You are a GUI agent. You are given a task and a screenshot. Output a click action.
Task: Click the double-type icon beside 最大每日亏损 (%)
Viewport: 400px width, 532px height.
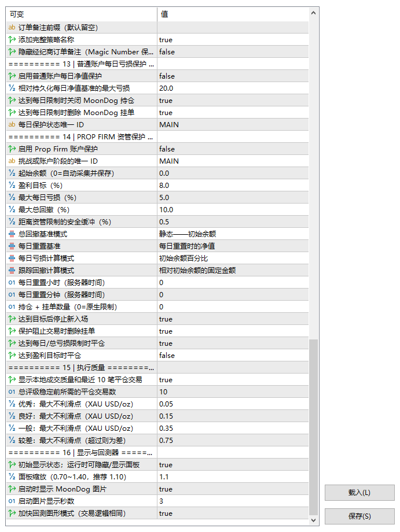point(12,197)
